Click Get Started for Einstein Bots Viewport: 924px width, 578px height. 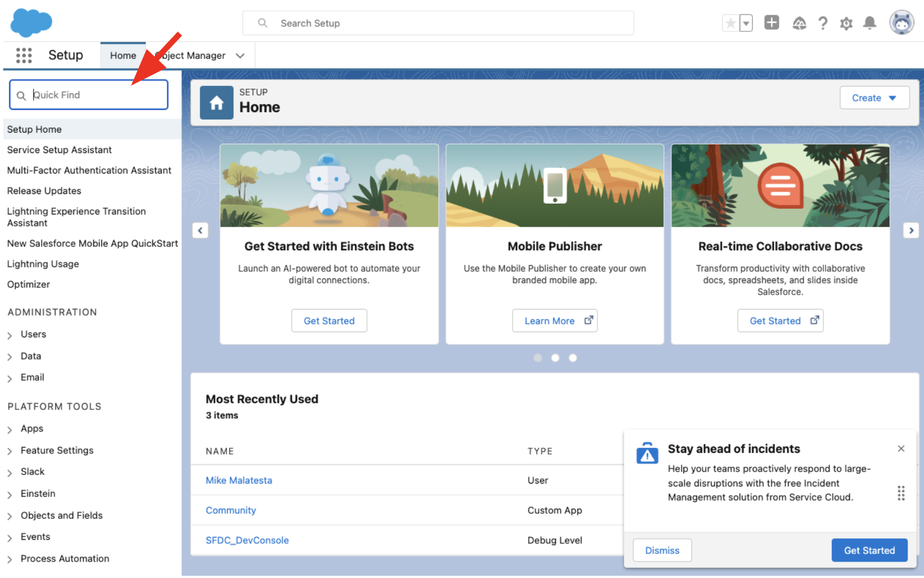[x=329, y=320]
